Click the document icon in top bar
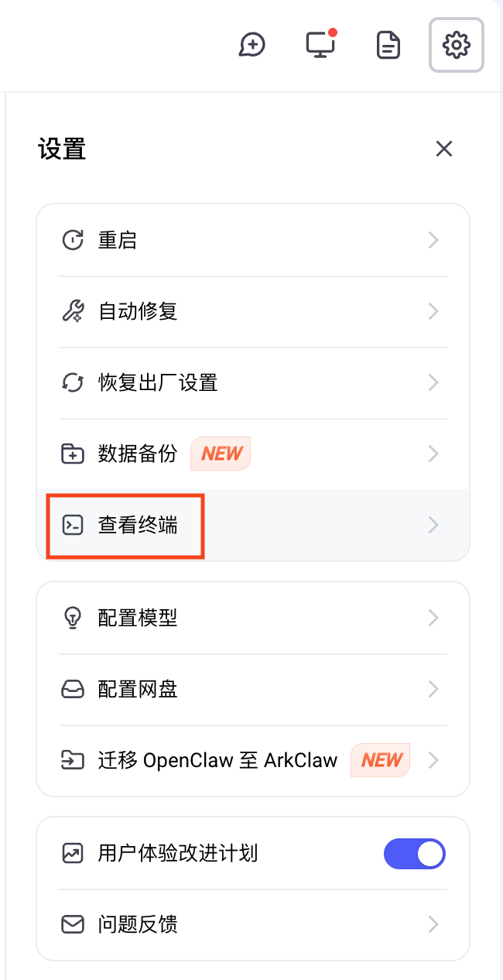The image size is (503, 980). [388, 45]
